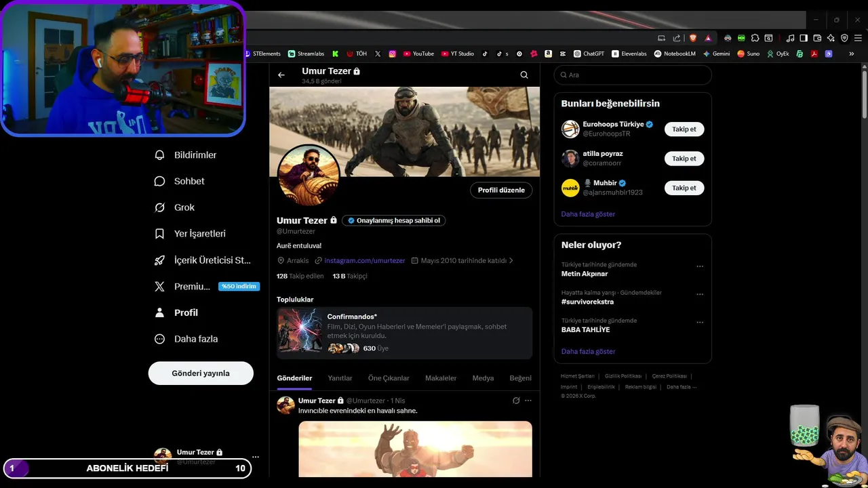This screenshot has height=488, width=868.
Task: Open the Confirmandos* community card
Action: (404, 333)
